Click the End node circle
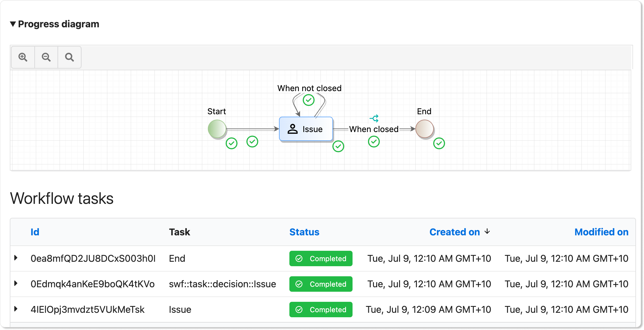The width and height of the screenshot is (644, 330). point(424,129)
